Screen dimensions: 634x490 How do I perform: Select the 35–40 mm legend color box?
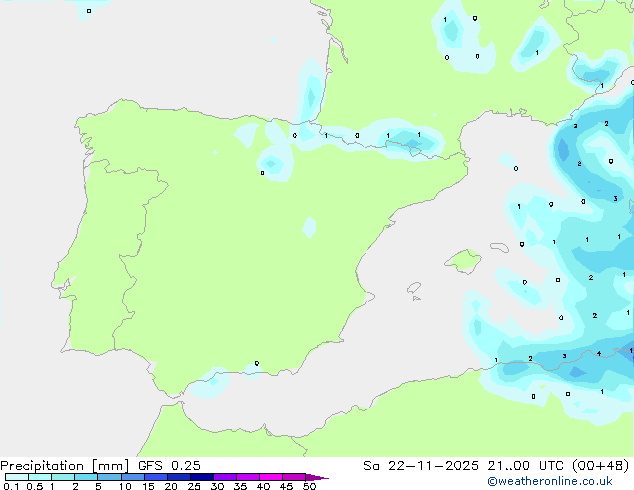click(248, 477)
